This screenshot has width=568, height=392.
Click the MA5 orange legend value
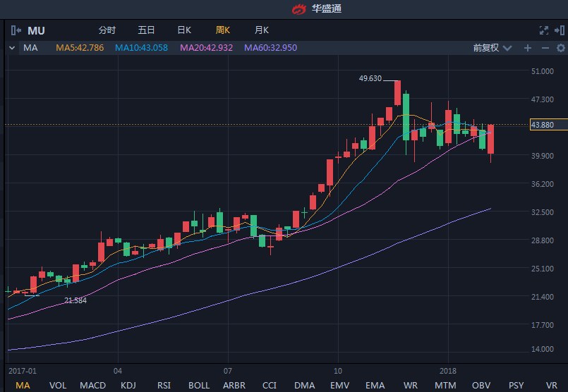(80, 48)
